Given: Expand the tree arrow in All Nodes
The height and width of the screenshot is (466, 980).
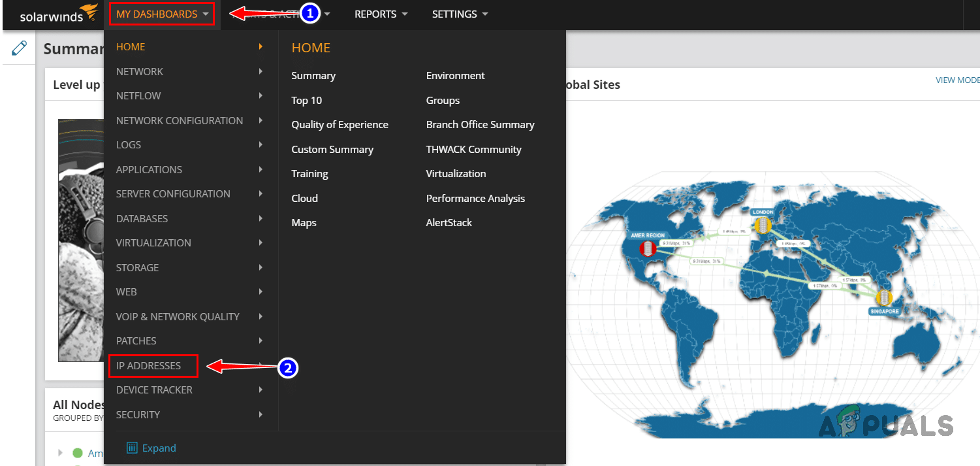Looking at the screenshot, I should pos(60,453).
